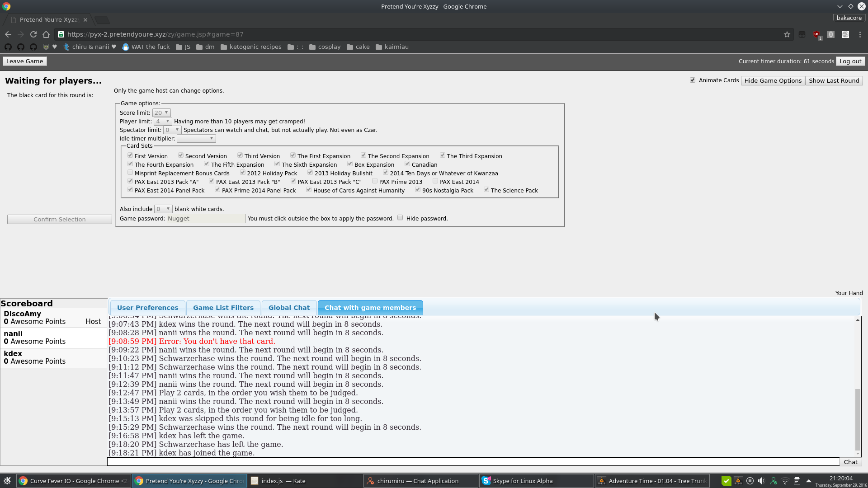Click the chat log scrollbar thumb
Screen dimensions: 868x488
pos(858,419)
